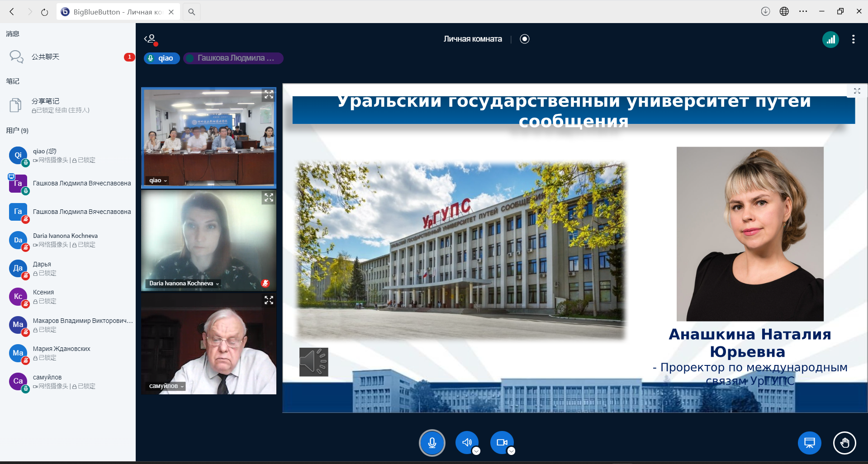Select presenter Гашкова Людмила Вячеславовна avatar
868x464 pixels.
coord(18,184)
